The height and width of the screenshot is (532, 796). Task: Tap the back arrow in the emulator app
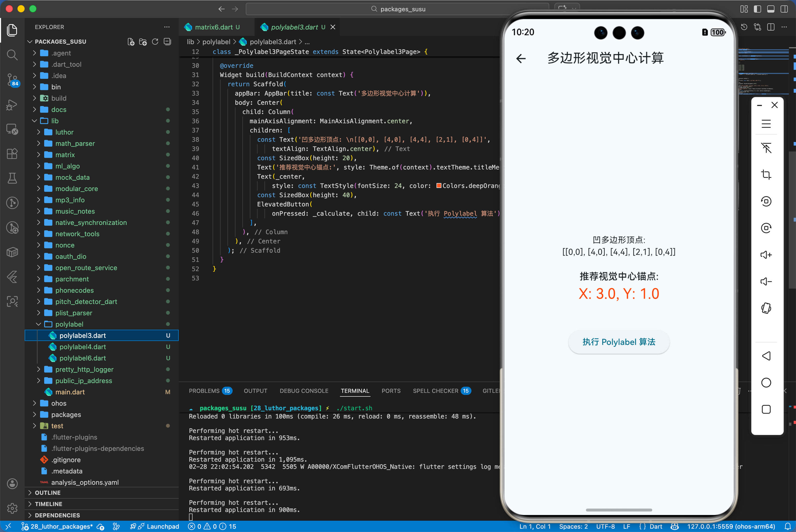pos(521,58)
